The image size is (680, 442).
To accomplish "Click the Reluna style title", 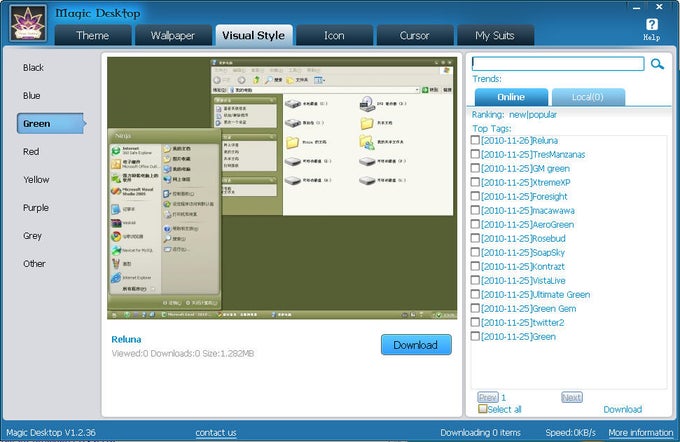I will coord(126,339).
